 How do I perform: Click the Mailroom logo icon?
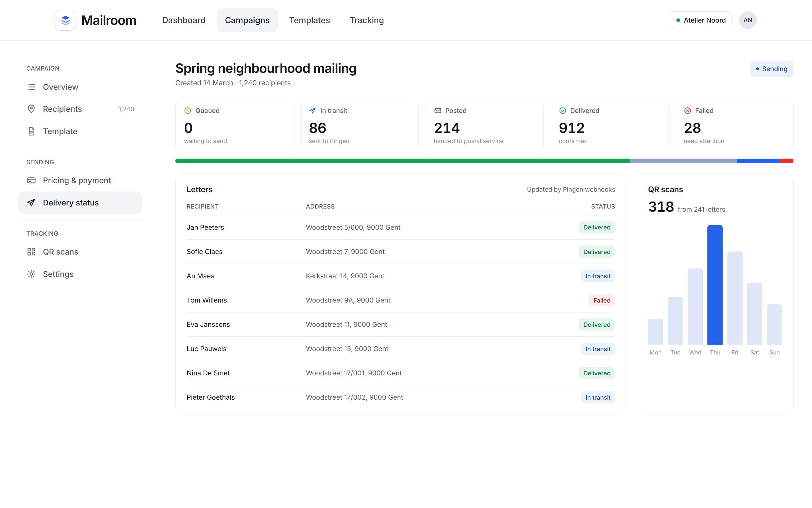[65, 20]
